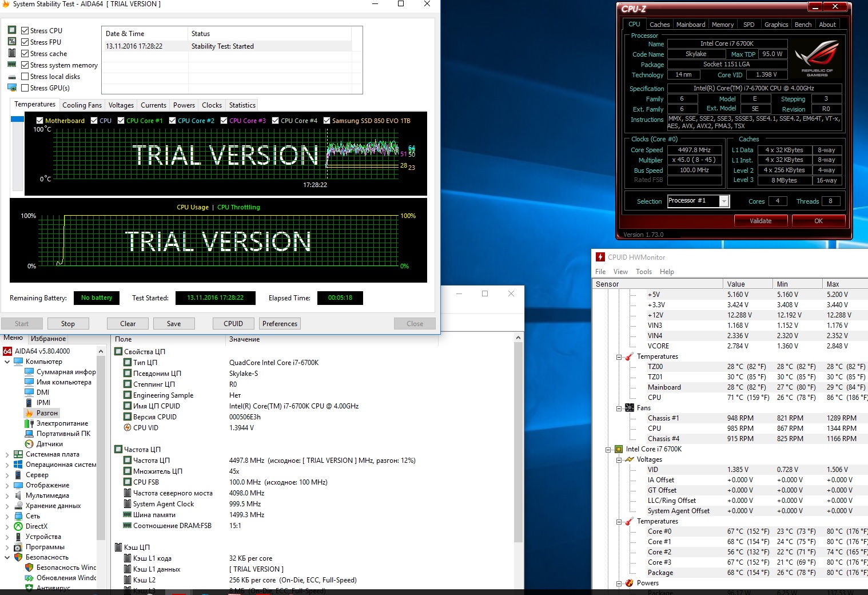Click the Validate button in CPU-Z
Viewport: 868px width, 595px height.
click(761, 221)
